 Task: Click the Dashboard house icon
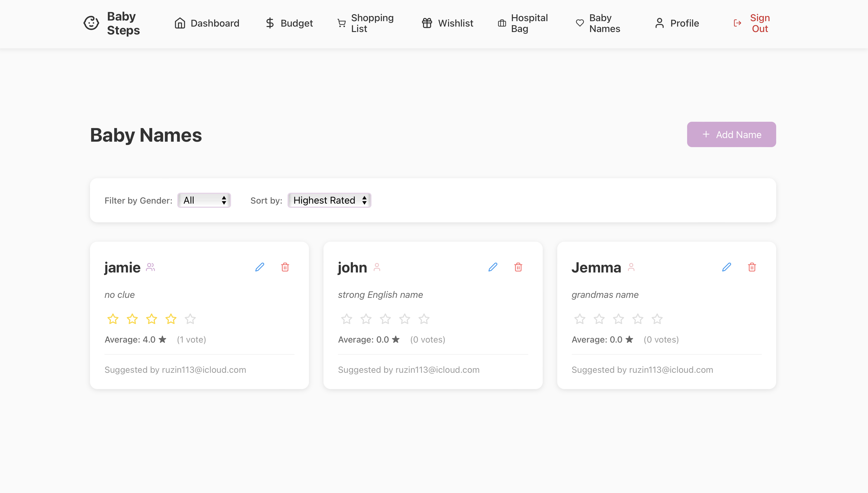tap(180, 23)
